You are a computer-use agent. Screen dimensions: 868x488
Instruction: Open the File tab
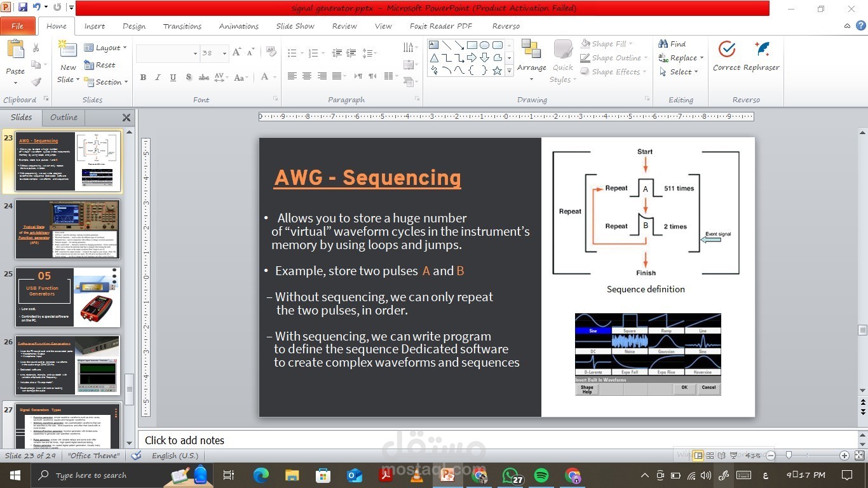18,26
